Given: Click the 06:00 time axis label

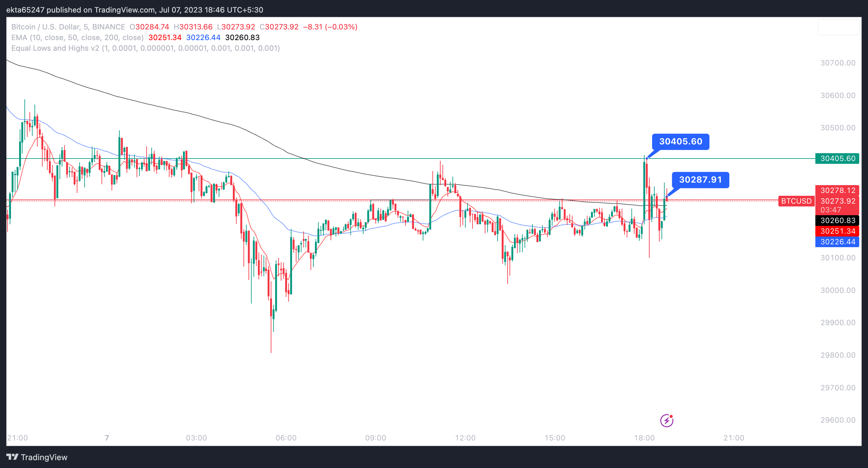Looking at the screenshot, I should tap(286, 438).
